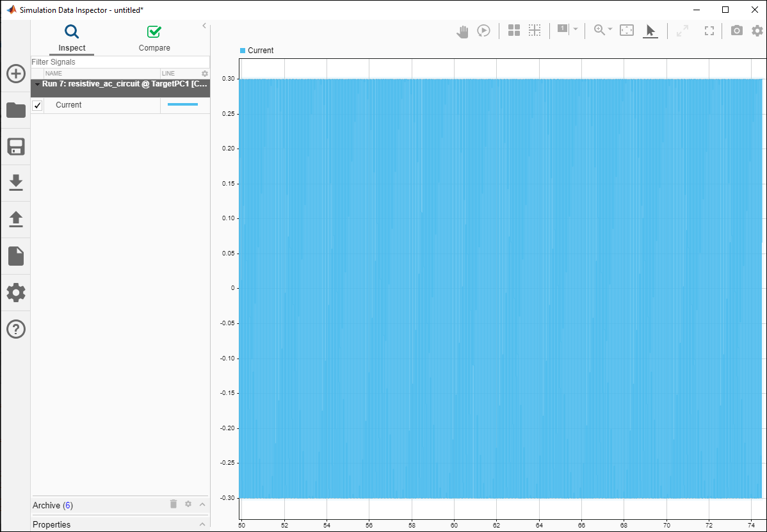The width and height of the screenshot is (767, 532).
Task: Select the Pan tool in the plot toolbar
Action: pos(462,31)
